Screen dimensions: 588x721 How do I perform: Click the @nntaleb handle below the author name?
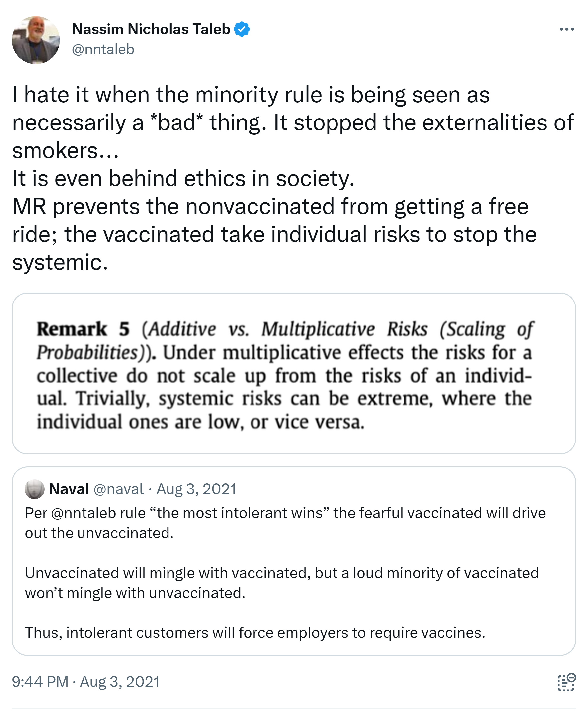tap(103, 49)
